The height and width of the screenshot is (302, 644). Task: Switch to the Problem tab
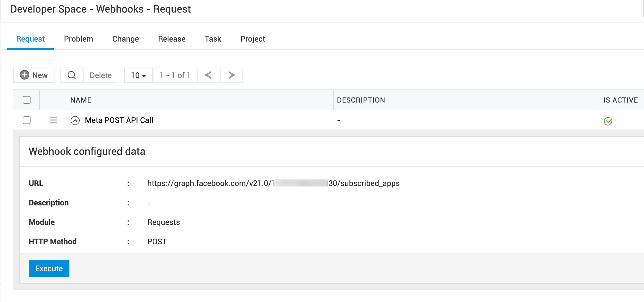point(78,39)
